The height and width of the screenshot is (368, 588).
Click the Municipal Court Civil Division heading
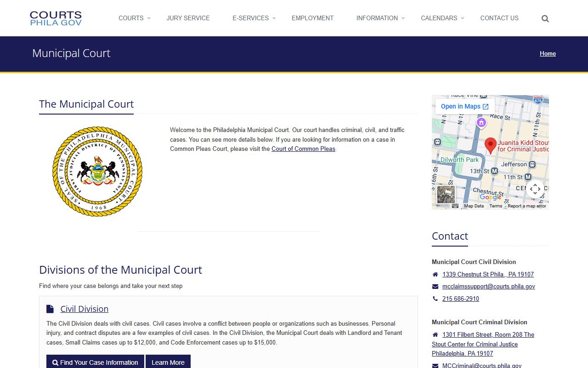click(474, 262)
